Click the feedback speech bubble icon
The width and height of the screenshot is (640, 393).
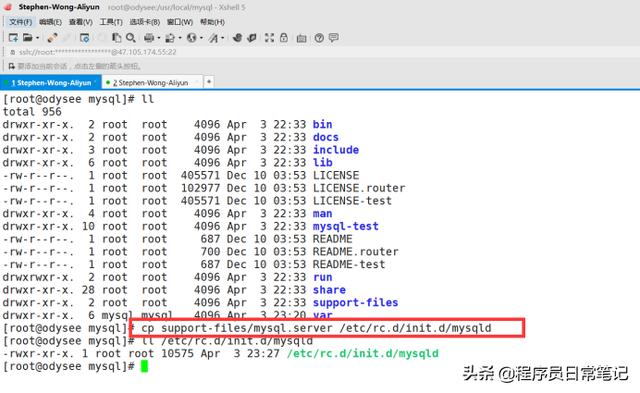click(x=333, y=38)
